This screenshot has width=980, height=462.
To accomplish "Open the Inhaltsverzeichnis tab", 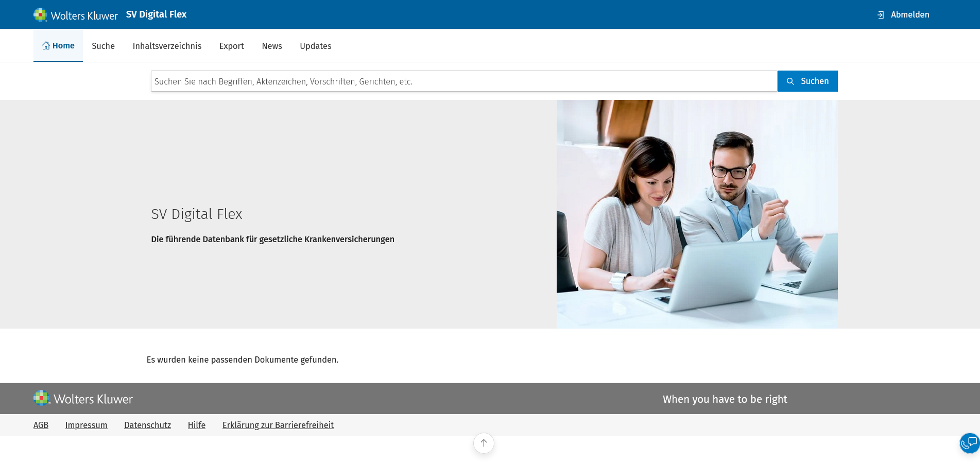I will (x=167, y=46).
